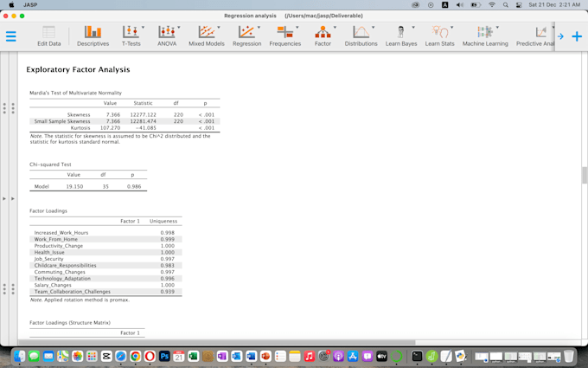
Task: Click the blue plus to add modules
Action: [x=577, y=36]
